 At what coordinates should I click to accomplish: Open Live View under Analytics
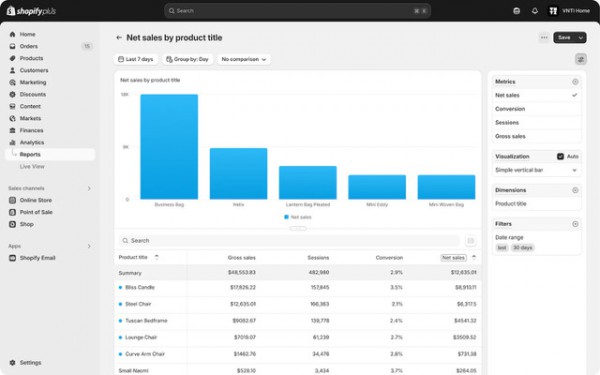[32, 166]
